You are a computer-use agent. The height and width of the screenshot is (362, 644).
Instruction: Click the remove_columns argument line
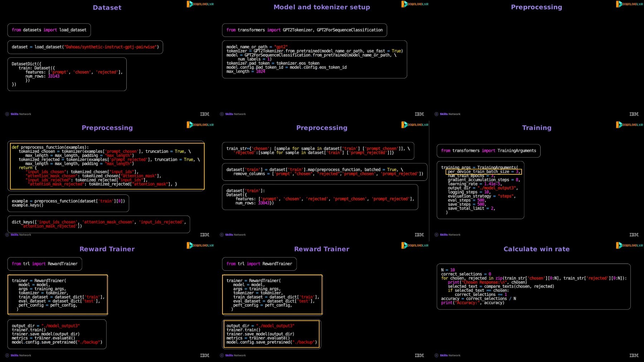click(328, 174)
